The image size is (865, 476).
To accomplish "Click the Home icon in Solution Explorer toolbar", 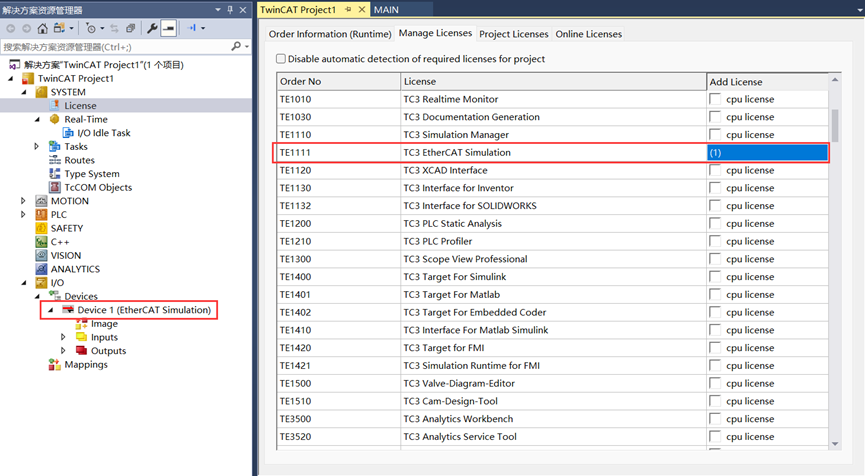I will 42,28.
